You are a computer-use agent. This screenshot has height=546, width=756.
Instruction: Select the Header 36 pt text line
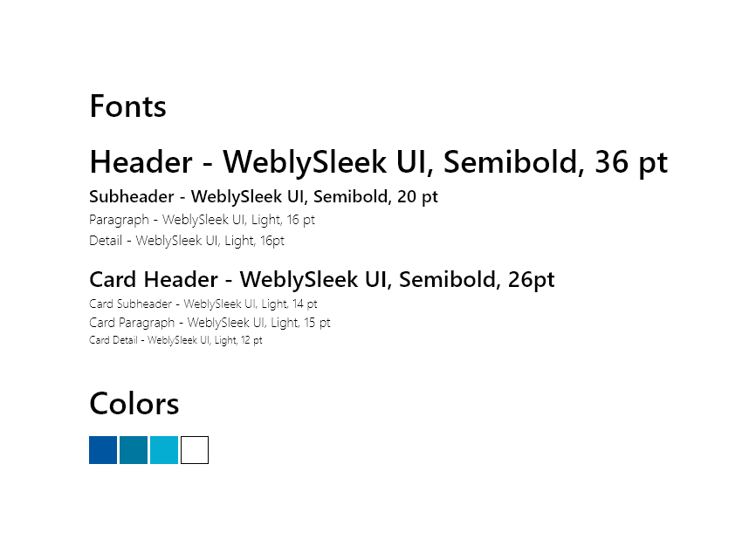[x=379, y=162]
